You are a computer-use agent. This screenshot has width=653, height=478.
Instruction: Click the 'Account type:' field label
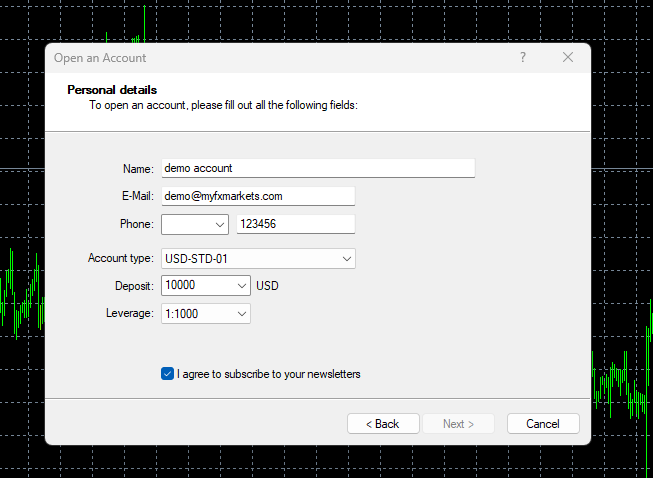pyautogui.click(x=121, y=258)
